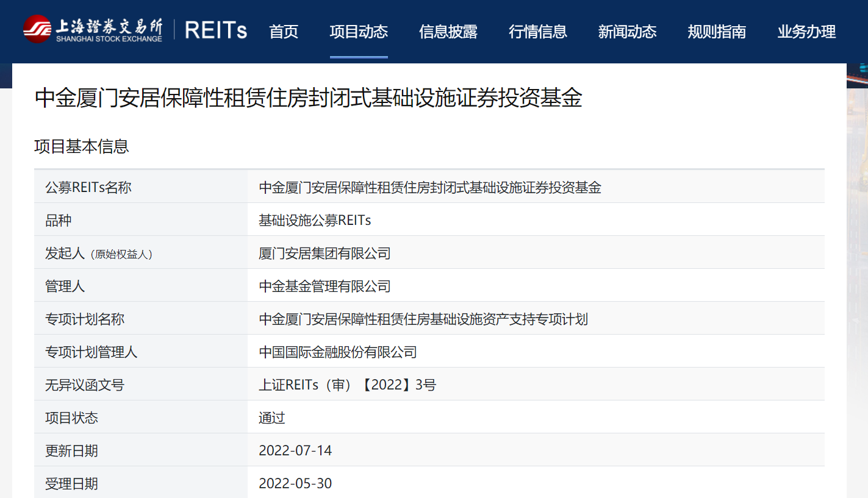Click the fund name in 公募REITs名称 row
This screenshot has height=498, width=868.
[x=430, y=188]
